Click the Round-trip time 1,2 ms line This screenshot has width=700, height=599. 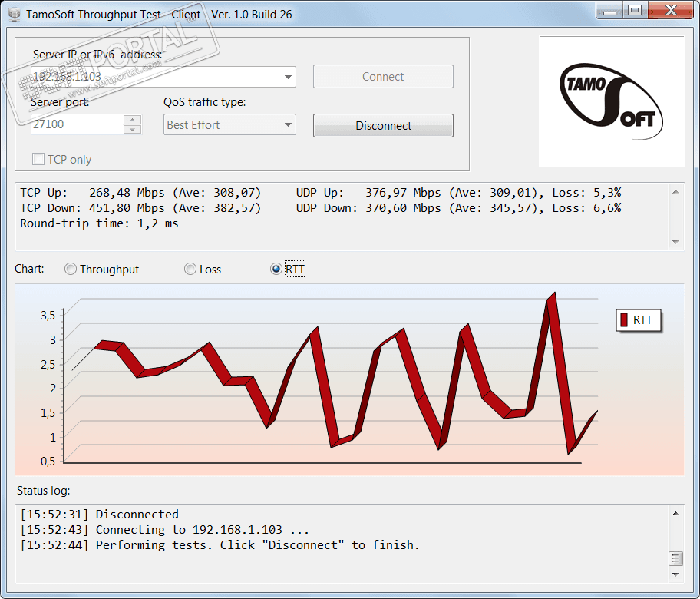click(99, 223)
